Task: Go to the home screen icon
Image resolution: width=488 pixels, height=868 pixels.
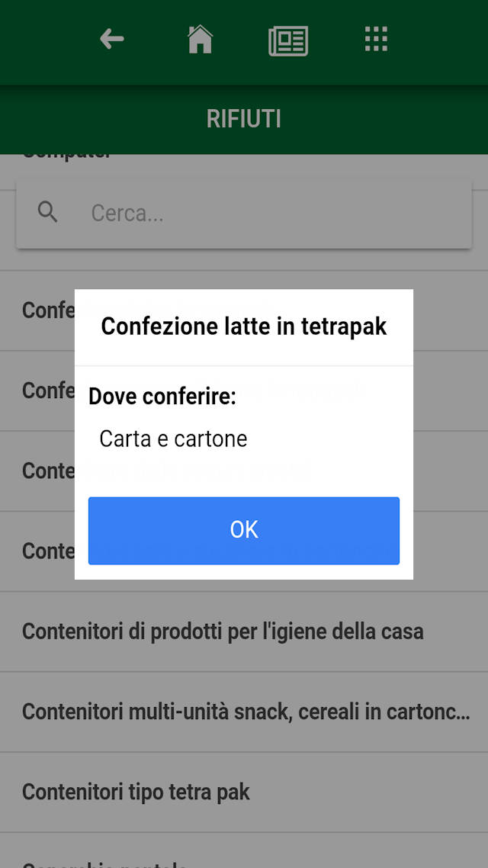Action: tap(200, 39)
